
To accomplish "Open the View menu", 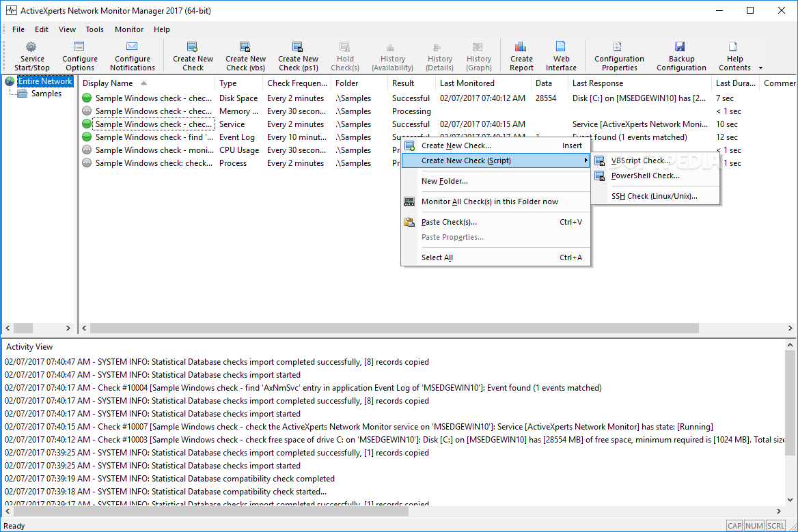I will click(x=67, y=29).
